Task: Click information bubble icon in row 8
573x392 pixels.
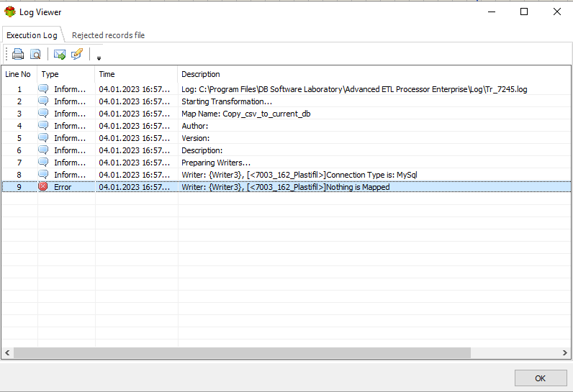Action: (x=43, y=175)
